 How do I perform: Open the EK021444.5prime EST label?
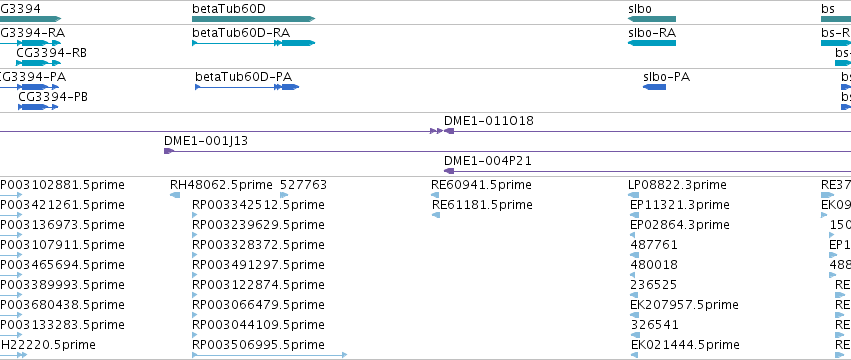685,345
